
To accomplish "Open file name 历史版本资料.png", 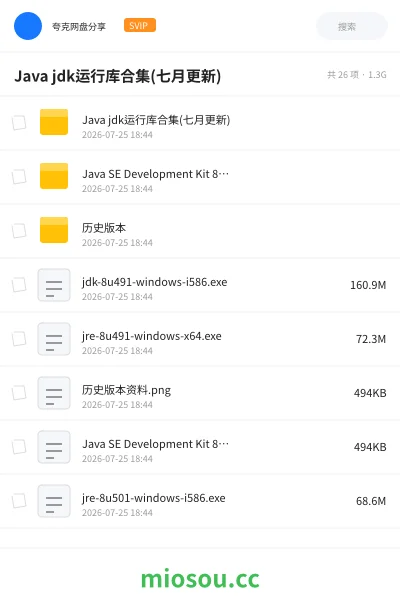I will [x=126, y=390].
